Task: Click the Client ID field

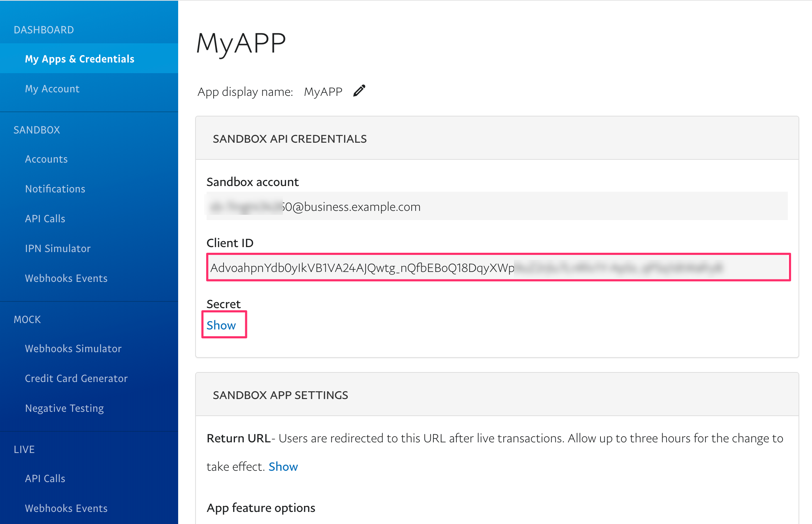Action: tap(498, 267)
